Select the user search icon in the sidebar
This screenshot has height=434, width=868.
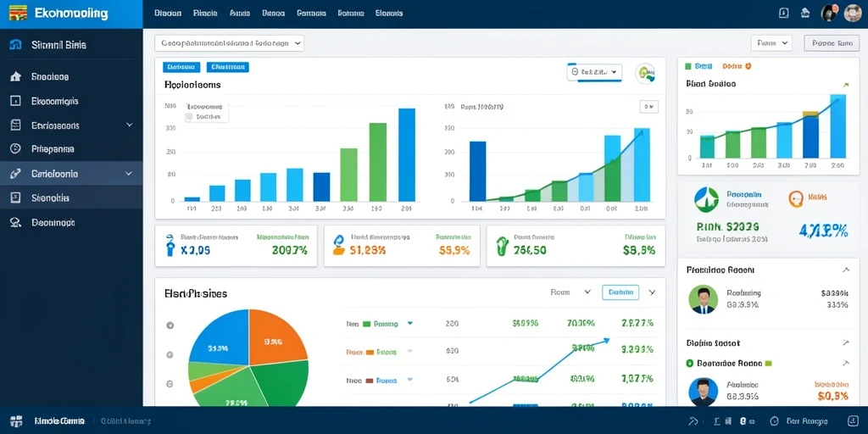point(15,222)
